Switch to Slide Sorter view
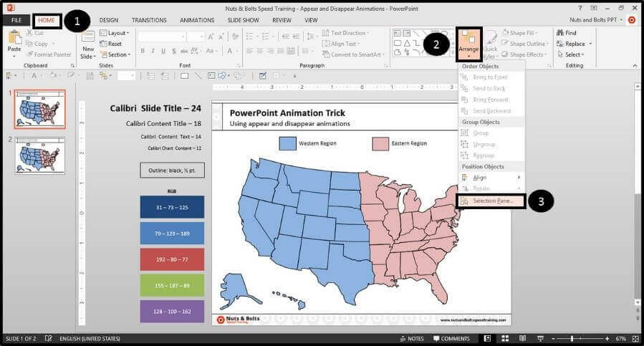Image resolution: width=644 pixels, height=346 pixels. click(x=505, y=339)
